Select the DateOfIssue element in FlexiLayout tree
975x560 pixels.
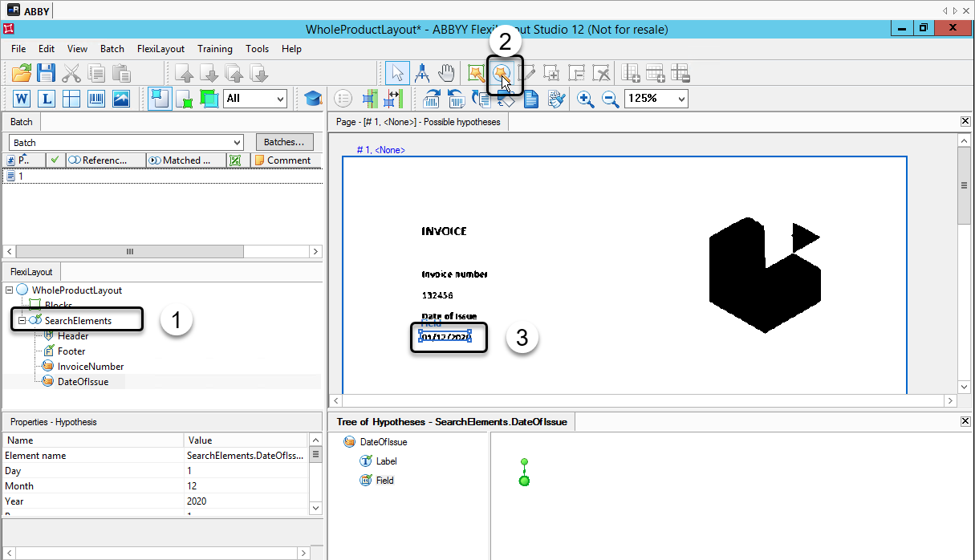click(83, 382)
